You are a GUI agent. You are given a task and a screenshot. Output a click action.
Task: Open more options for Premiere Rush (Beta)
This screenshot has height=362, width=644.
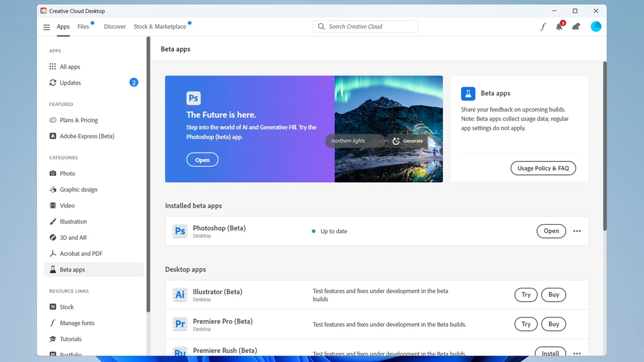tap(577, 353)
